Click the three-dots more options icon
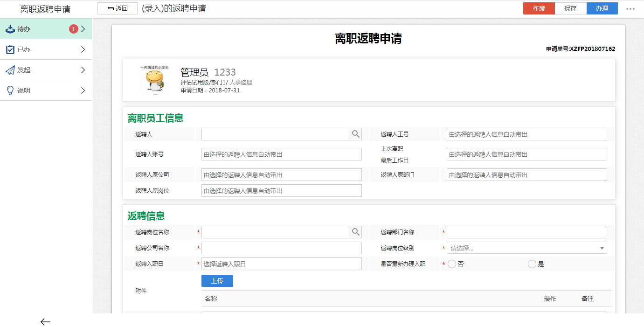 click(630, 9)
